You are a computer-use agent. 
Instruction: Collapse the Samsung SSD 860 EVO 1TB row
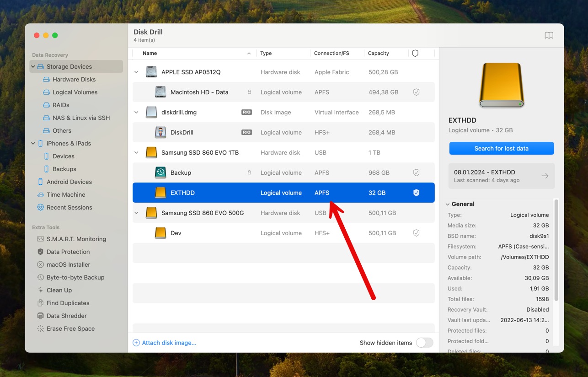(x=136, y=153)
